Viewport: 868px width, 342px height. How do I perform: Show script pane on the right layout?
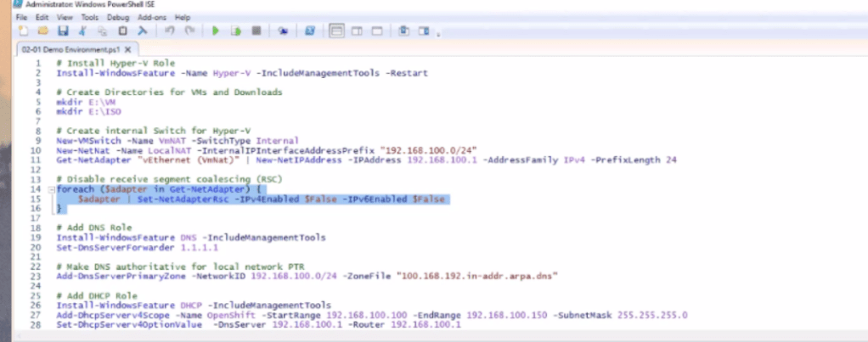point(357,31)
